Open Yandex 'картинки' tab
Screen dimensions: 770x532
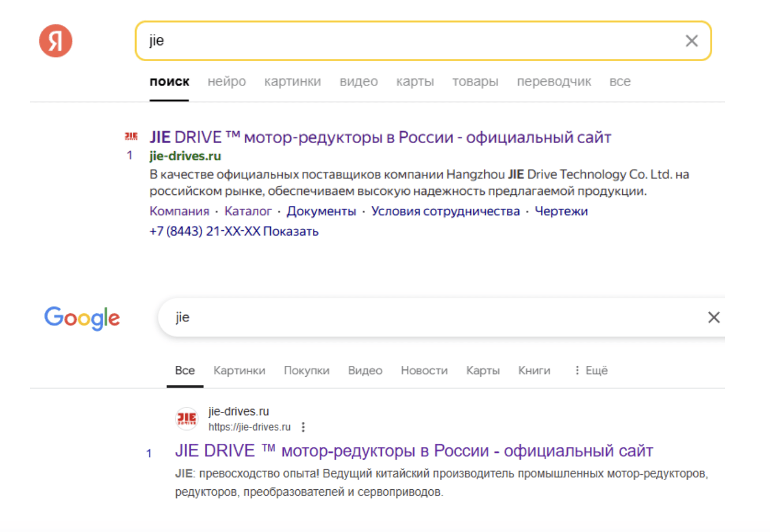293,82
